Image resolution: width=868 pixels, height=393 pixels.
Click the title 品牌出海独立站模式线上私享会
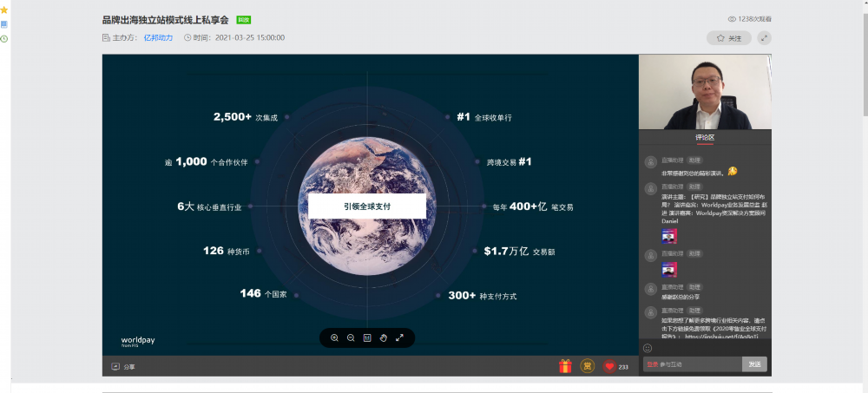pyautogui.click(x=166, y=20)
